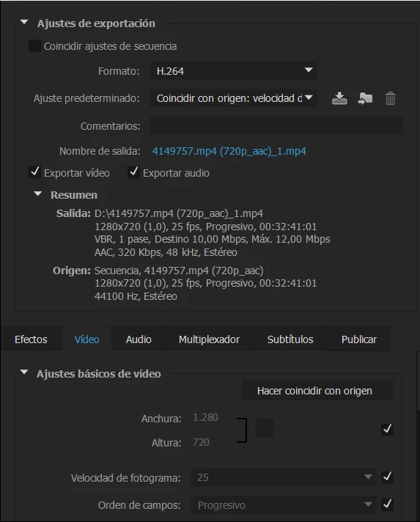This screenshot has height=522, width=420.
Task: Click the AAC, 320 Kbps summary line
Action: [x=166, y=252]
